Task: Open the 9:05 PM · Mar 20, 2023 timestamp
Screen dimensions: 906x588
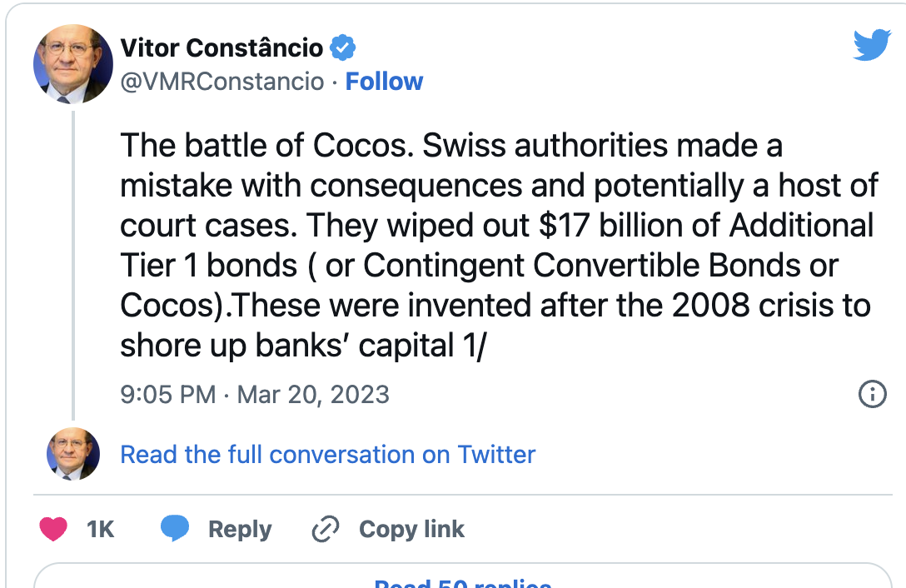Action: (255, 394)
